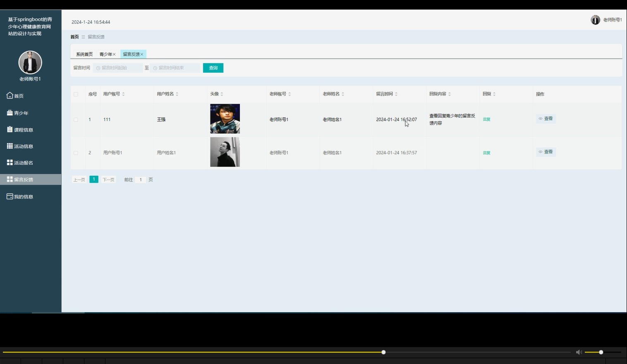Viewport: 627px width, 364px height.
Task: Check the row 1 checkbox for 王强
Action: (x=76, y=120)
